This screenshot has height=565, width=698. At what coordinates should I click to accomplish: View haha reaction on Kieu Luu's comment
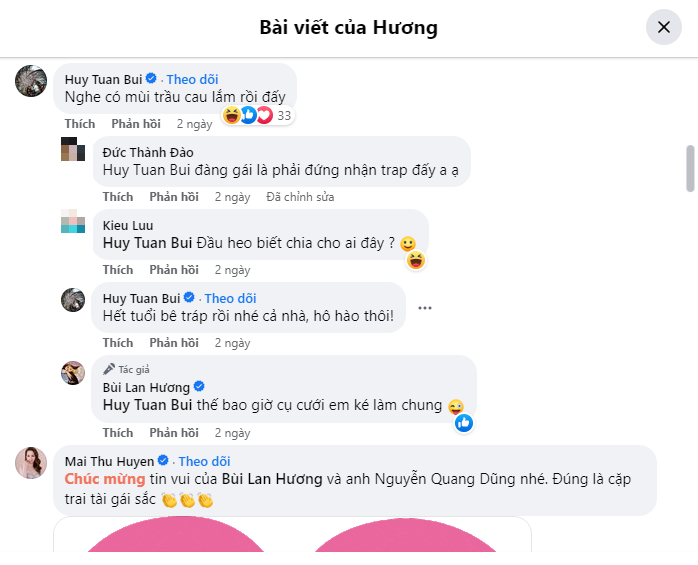(x=416, y=260)
